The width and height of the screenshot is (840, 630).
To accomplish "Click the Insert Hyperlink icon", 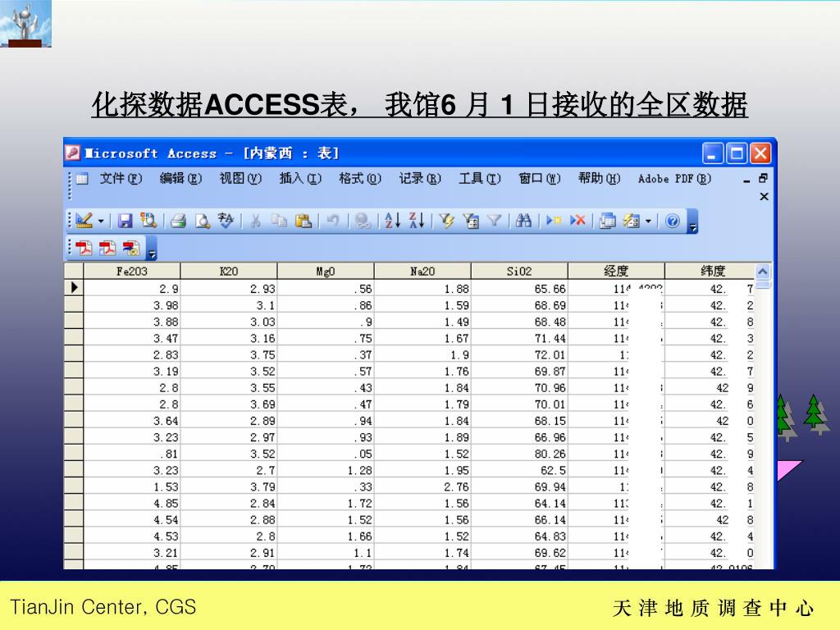I will point(363,221).
